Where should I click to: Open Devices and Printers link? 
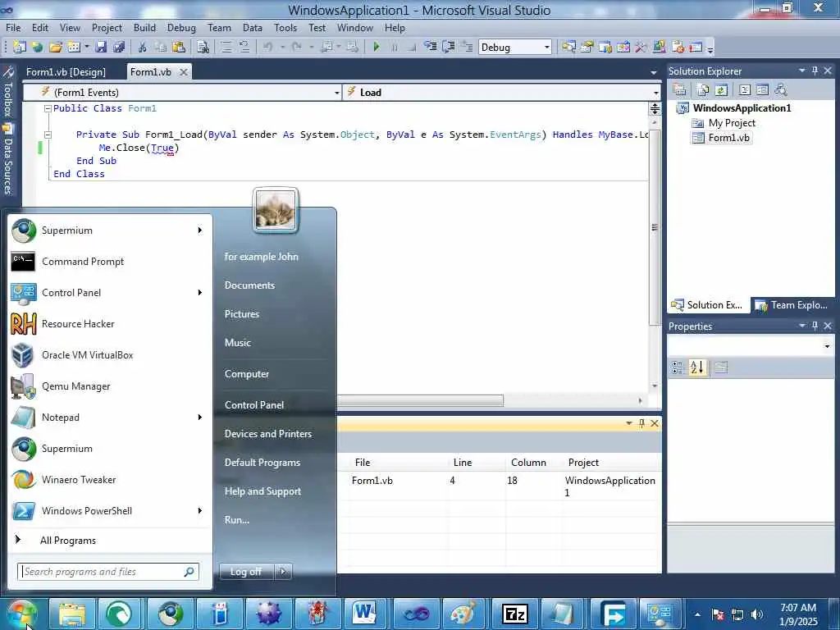pos(268,434)
